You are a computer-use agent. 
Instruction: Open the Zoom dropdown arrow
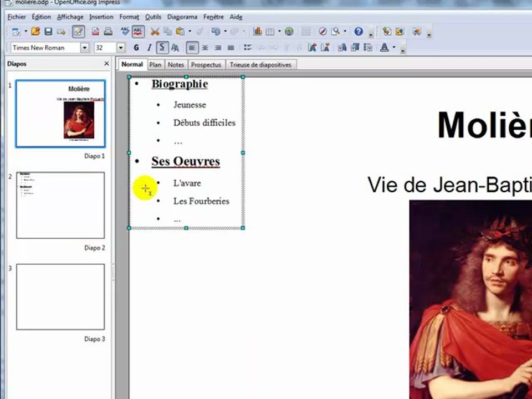coord(345,32)
